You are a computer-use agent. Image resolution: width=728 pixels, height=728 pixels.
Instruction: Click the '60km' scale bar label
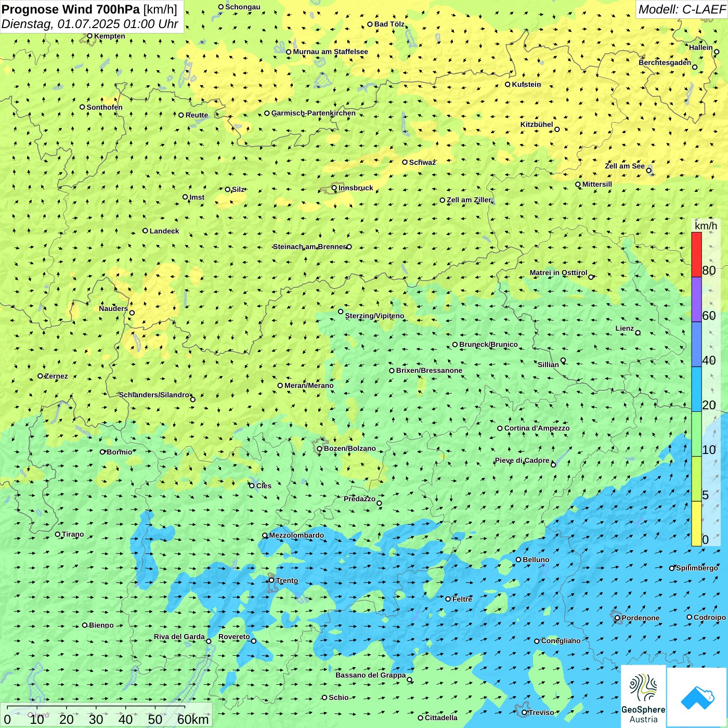tap(193, 719)
